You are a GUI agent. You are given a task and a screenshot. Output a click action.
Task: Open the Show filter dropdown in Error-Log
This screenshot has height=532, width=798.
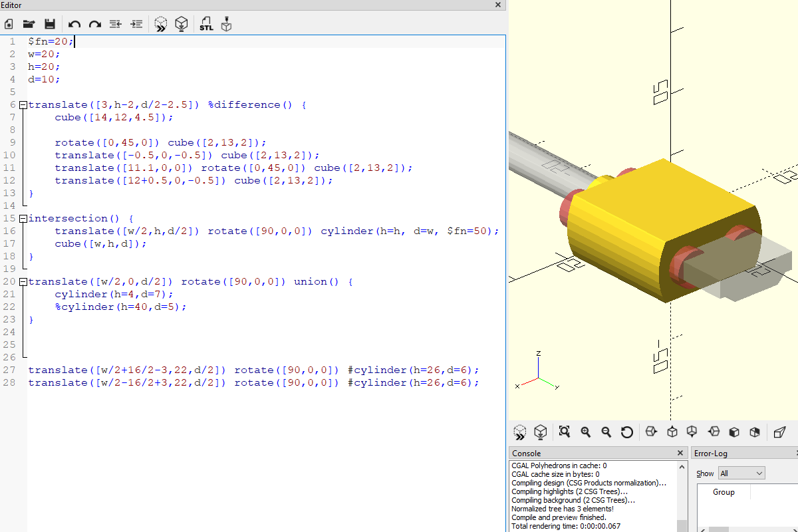click(x=741, y=473)
